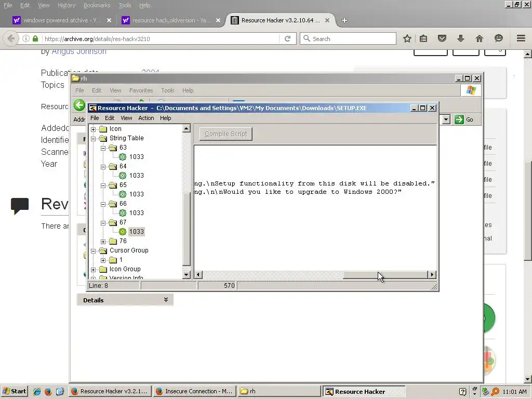Open a new Firefox tab

[x=344, y=20]
